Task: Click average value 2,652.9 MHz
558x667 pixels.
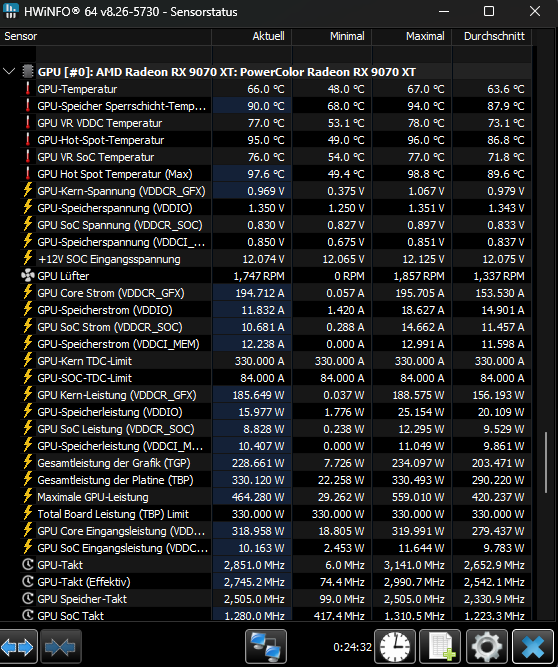Action: [494, 565]
